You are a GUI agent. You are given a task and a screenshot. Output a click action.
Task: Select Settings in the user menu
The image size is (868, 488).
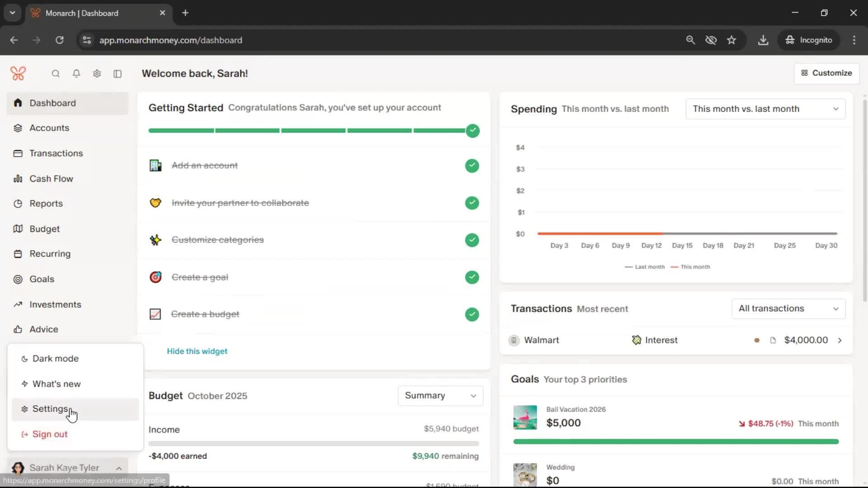pos(50,409)
